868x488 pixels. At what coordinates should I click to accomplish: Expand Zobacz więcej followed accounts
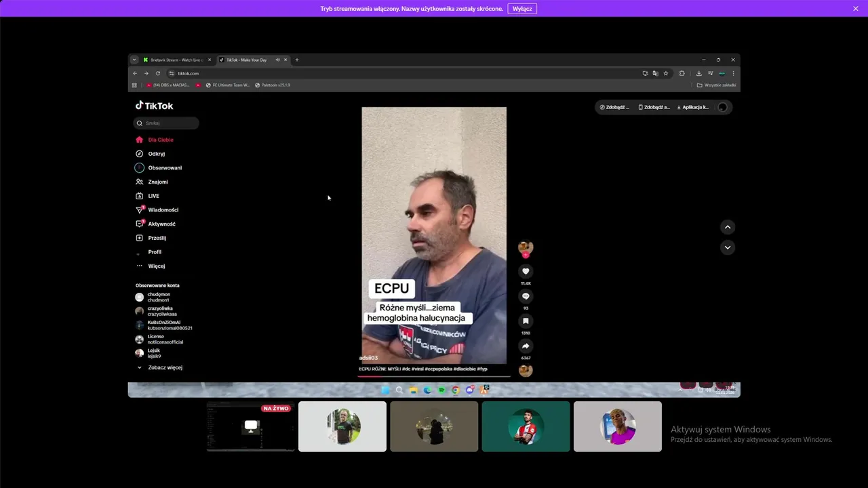coord(160,367)
